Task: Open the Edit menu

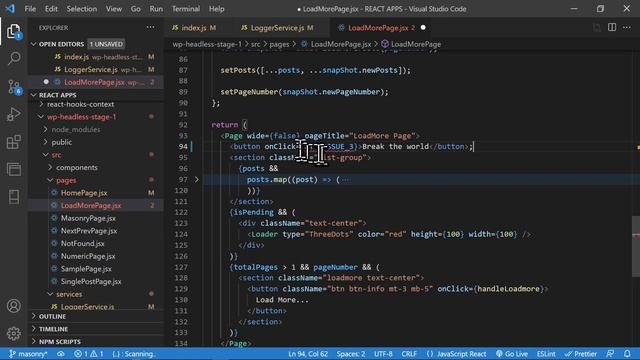Action: point(51,9)
